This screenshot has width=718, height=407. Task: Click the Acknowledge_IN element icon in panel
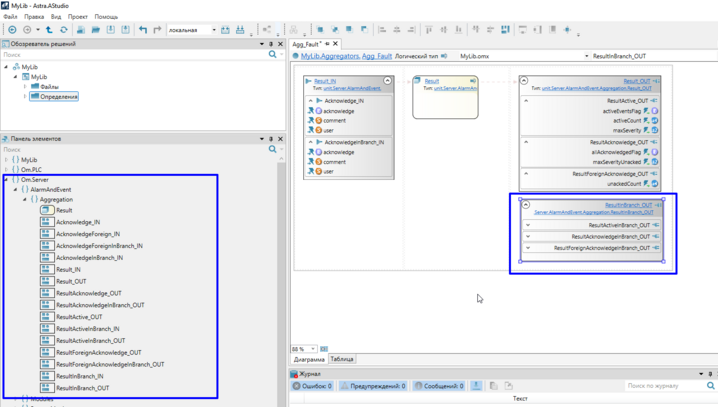click(x=46, y=222)
